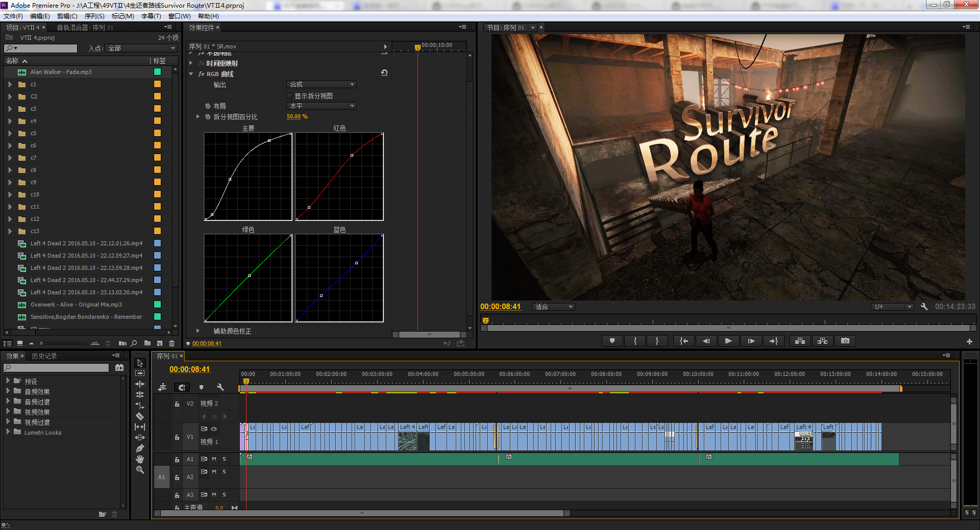Select the Selection arrow tool
This screenshot has height=530, width=980.
click(x=140, y=363)
